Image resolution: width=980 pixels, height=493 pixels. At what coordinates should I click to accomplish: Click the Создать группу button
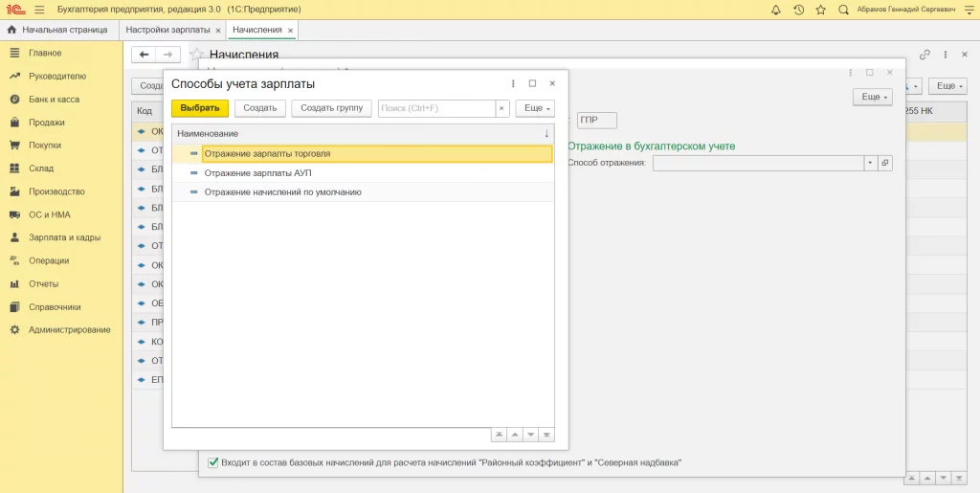[x=331, y=108]
